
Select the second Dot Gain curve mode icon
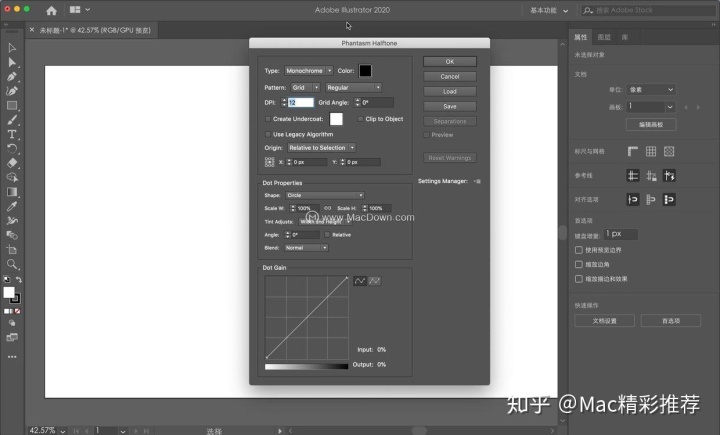[375, 281]
